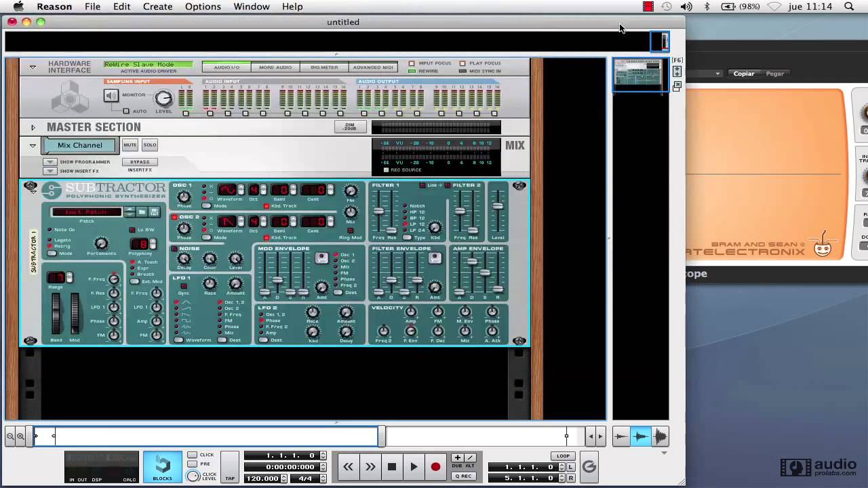868x488 pixels.
Task: Solo the Mix Channel
Action: pos(150,145)
